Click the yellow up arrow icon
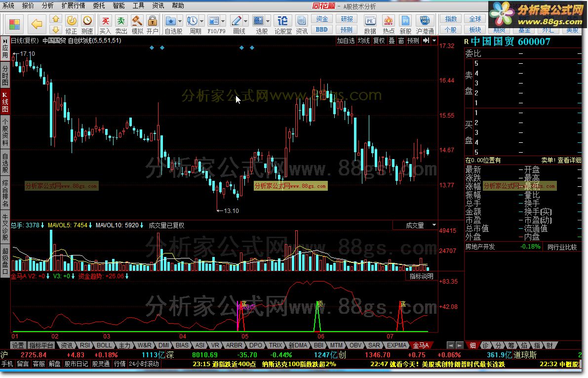 click(x=56, y=19)
